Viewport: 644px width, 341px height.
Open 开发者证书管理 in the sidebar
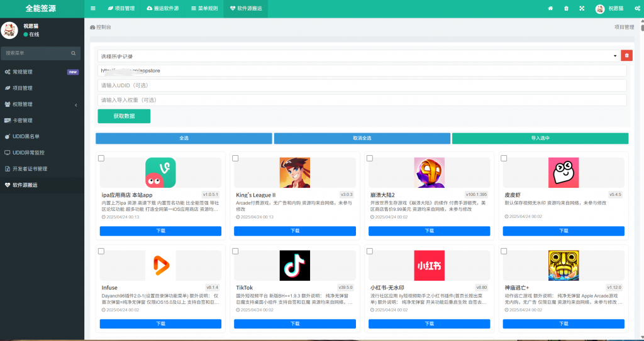(x=42, y=169)
